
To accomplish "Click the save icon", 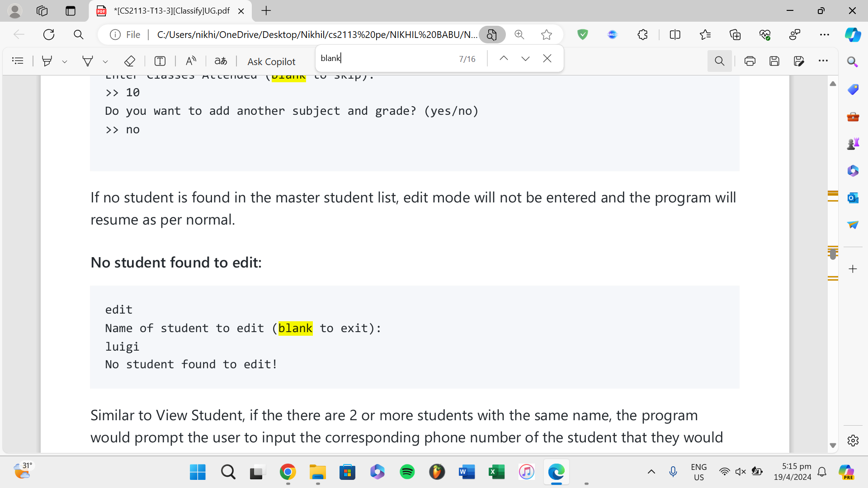I will pos(774,61).
